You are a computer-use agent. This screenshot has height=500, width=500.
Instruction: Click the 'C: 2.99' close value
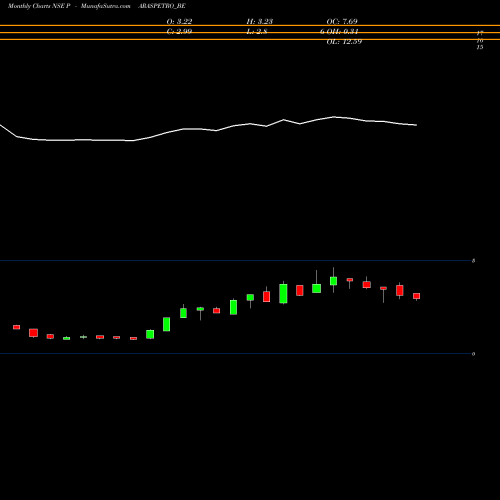(179, 32)
